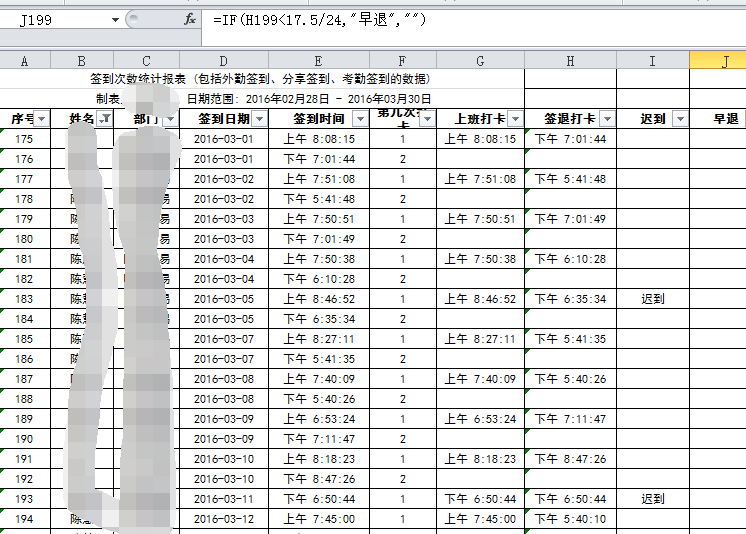Viewport: 746px width, 534px height.
Task: Click the insert function fx icon
Action: pos(190,20)
